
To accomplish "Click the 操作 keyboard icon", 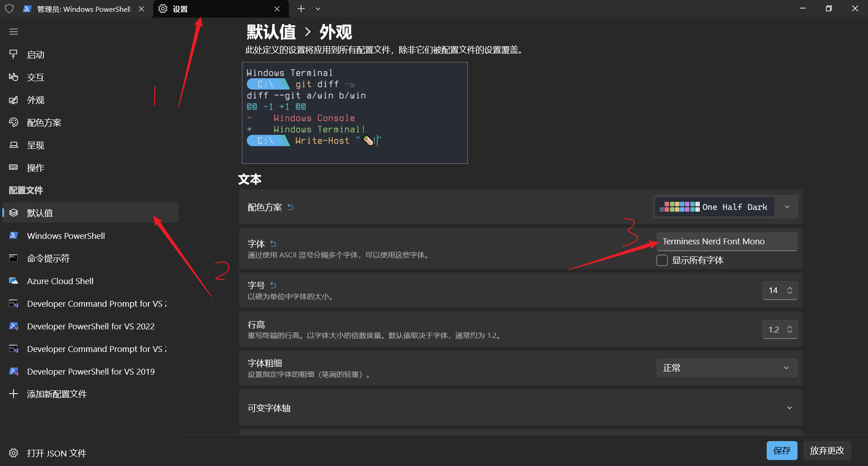I will pyautogui.click(x=14, y=167).
